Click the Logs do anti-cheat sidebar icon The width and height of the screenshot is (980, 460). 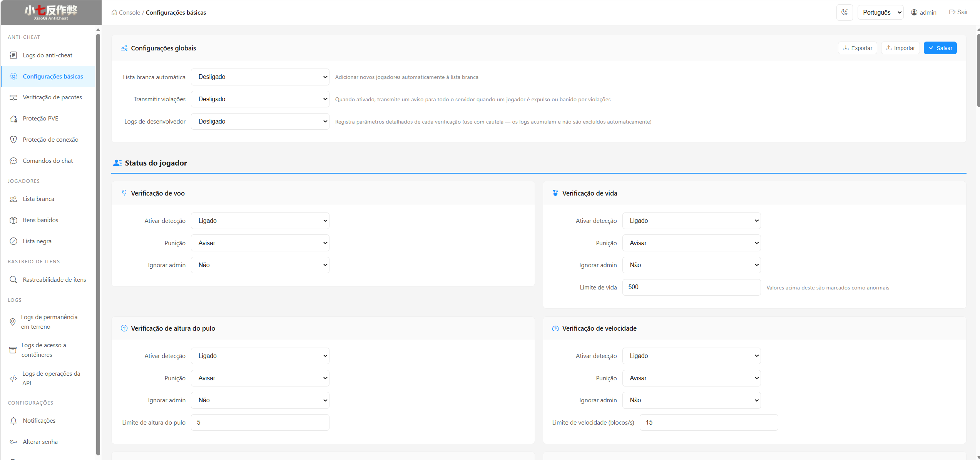pyautogui.click(x=13, y=55)
